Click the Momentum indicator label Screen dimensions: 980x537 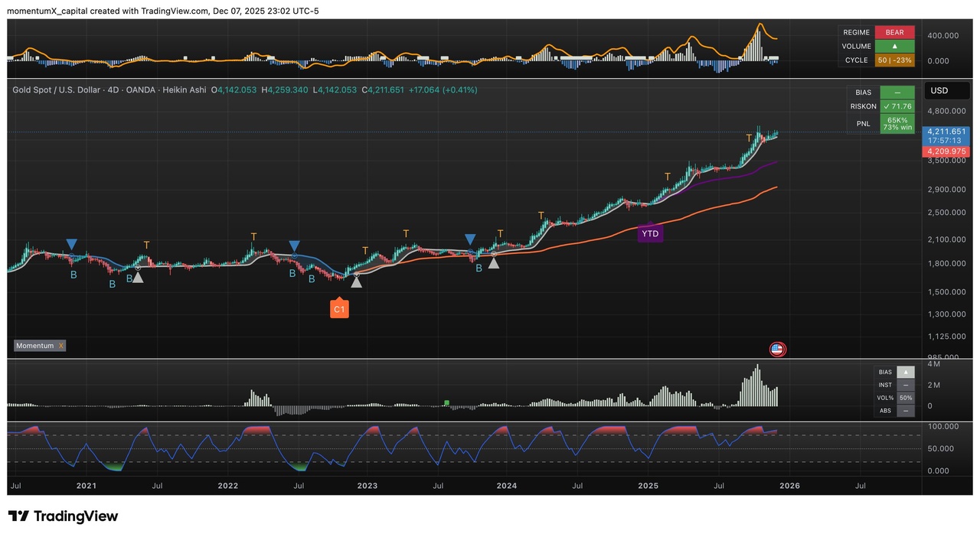[x=35, y=346]
